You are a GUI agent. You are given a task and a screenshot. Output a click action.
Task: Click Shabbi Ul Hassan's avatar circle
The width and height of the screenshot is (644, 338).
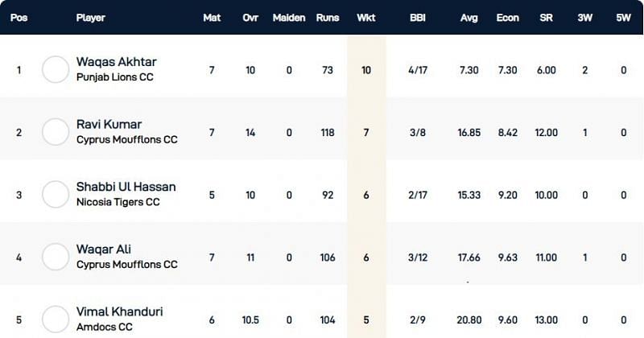tap(56, 195)
